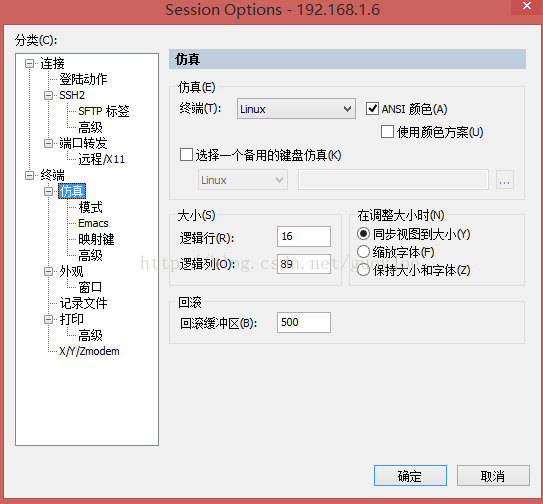The image size is (543, 504).
Task: Select 保持大小和字体 radio option
Action: coord(363,270)
